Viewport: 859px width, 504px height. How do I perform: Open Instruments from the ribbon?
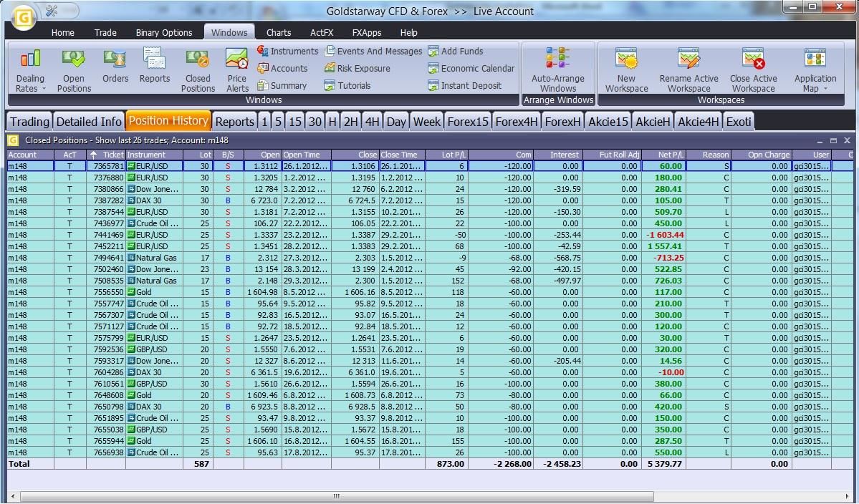tap(287, 51)
